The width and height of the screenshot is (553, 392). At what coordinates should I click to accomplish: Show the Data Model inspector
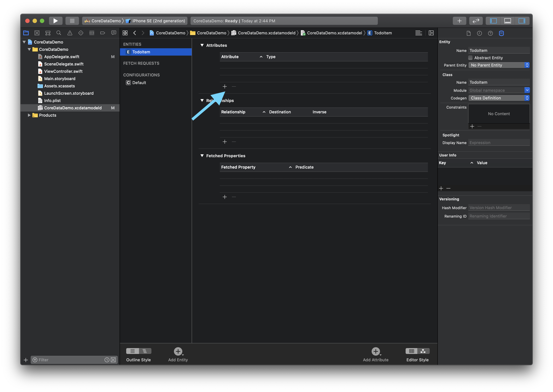point(501,33)
